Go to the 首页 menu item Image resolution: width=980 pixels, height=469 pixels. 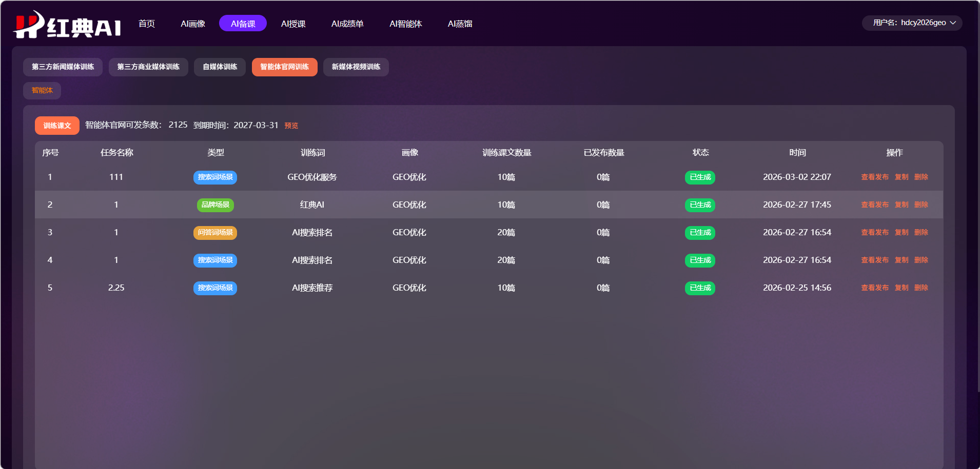tap(147, 24)
